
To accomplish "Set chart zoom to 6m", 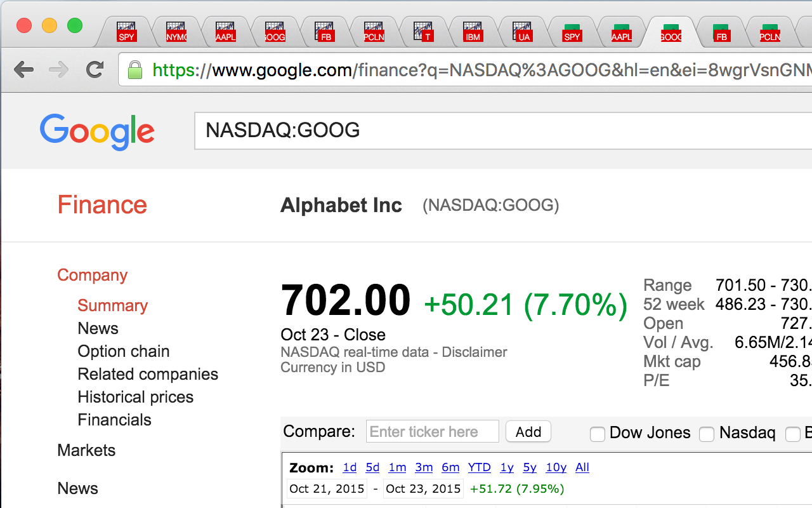I will 450,467.
